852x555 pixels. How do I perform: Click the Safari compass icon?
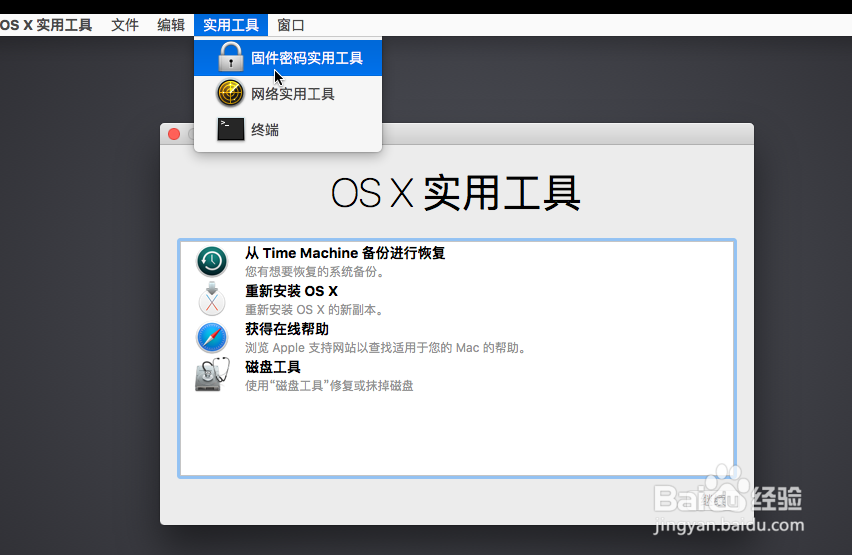coord(212,337)
